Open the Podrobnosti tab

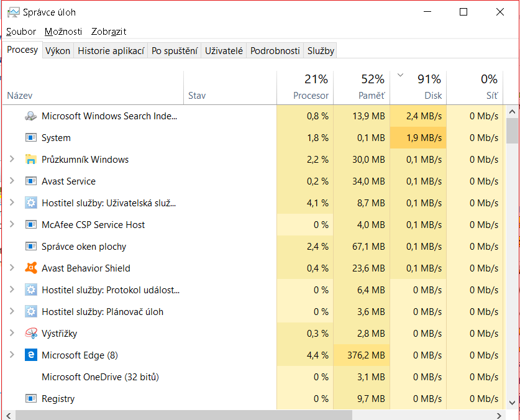(x=275, y=51)
